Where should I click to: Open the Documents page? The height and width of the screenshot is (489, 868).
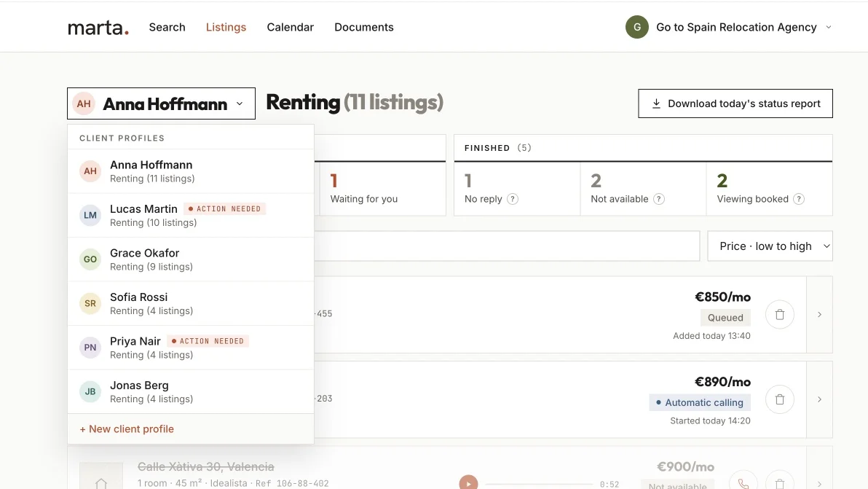363,27
